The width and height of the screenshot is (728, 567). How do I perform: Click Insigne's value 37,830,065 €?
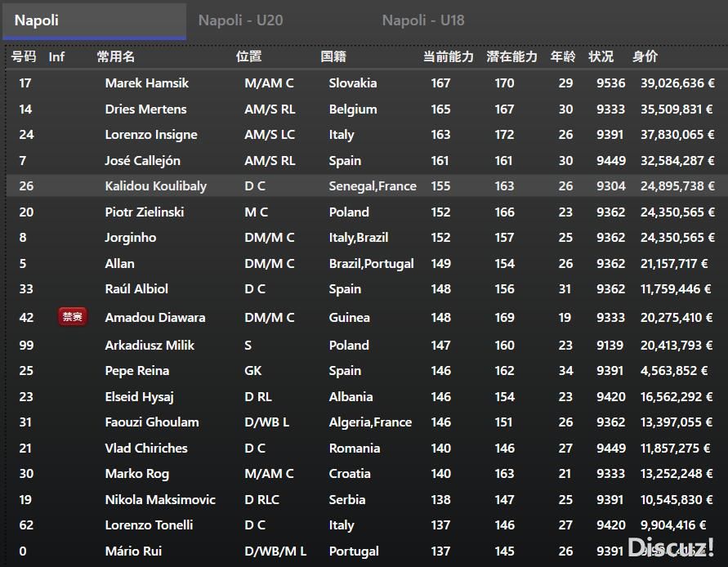(x=677, y=135)
